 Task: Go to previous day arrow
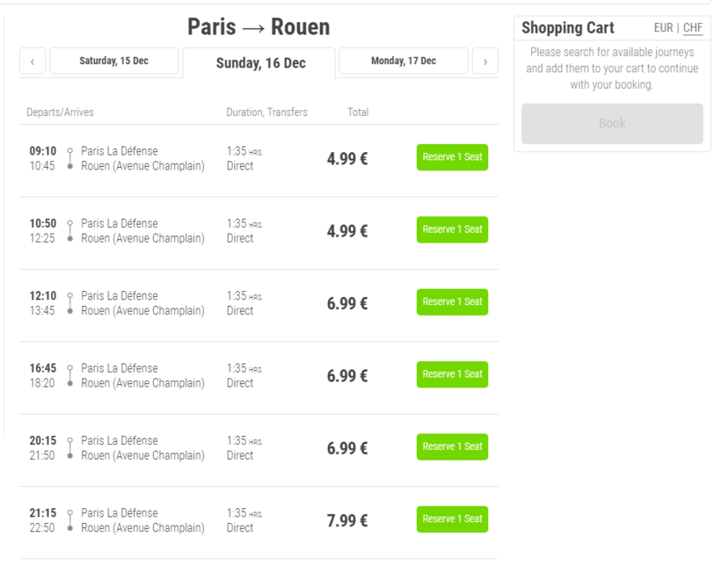[x=33, y=62]
